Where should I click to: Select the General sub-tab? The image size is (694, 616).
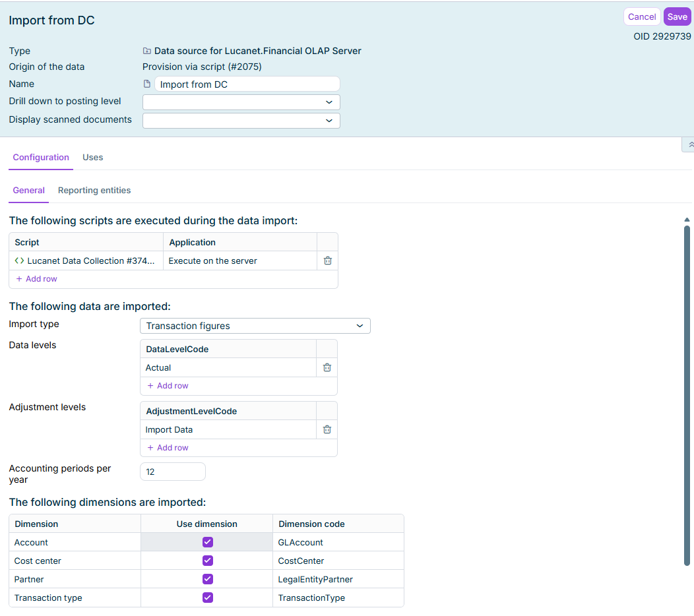(29, 191)
